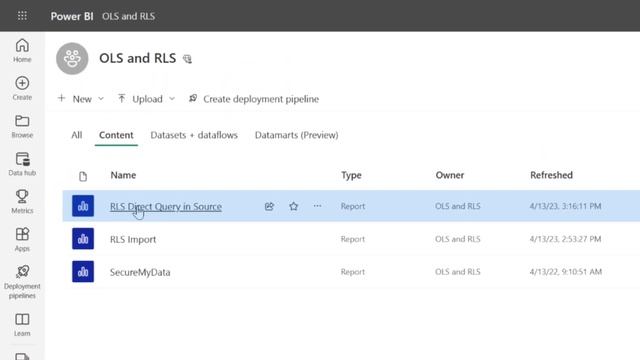640x360 pixels.
Task: Open the SecureMyData report
Action: click(x=140, y=272)
